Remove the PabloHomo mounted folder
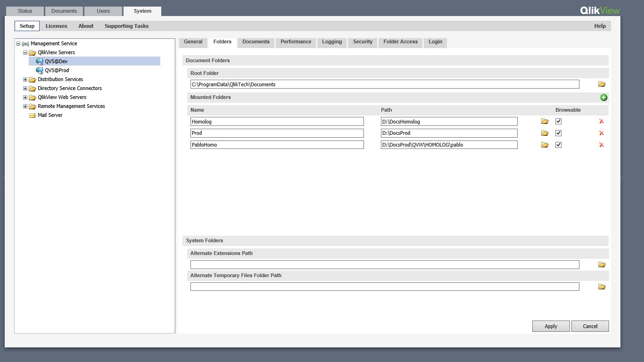644x362 pixels. coord(601,145)
